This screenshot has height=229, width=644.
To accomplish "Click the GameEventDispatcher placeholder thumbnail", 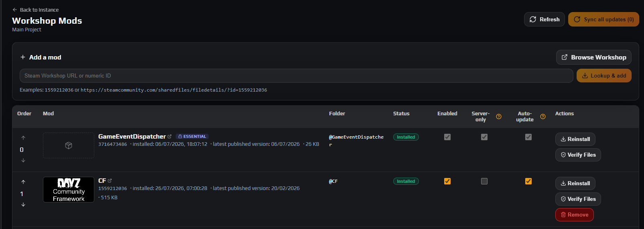I will point(69,145).
